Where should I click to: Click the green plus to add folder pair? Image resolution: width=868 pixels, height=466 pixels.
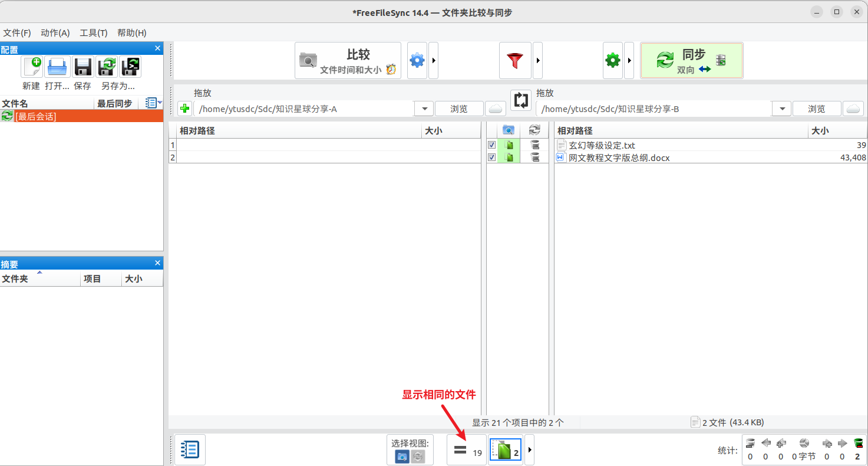(184, 108)
